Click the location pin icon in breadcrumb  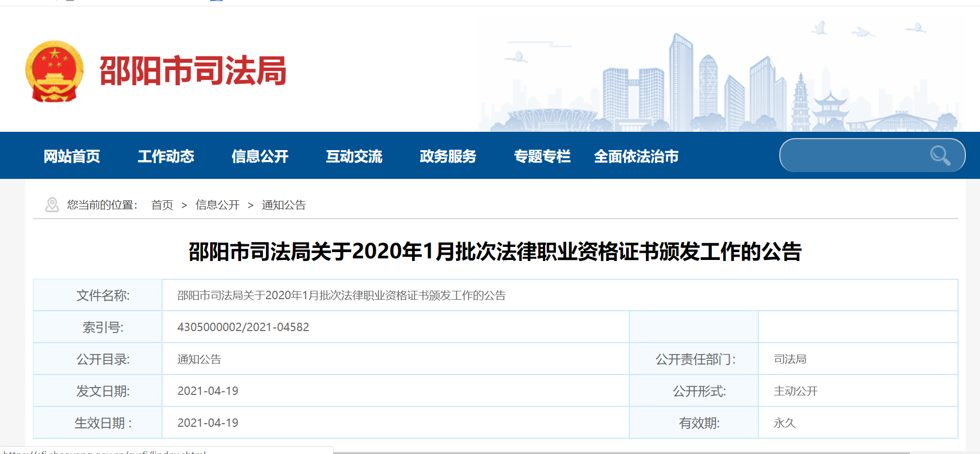coord(52,205)
